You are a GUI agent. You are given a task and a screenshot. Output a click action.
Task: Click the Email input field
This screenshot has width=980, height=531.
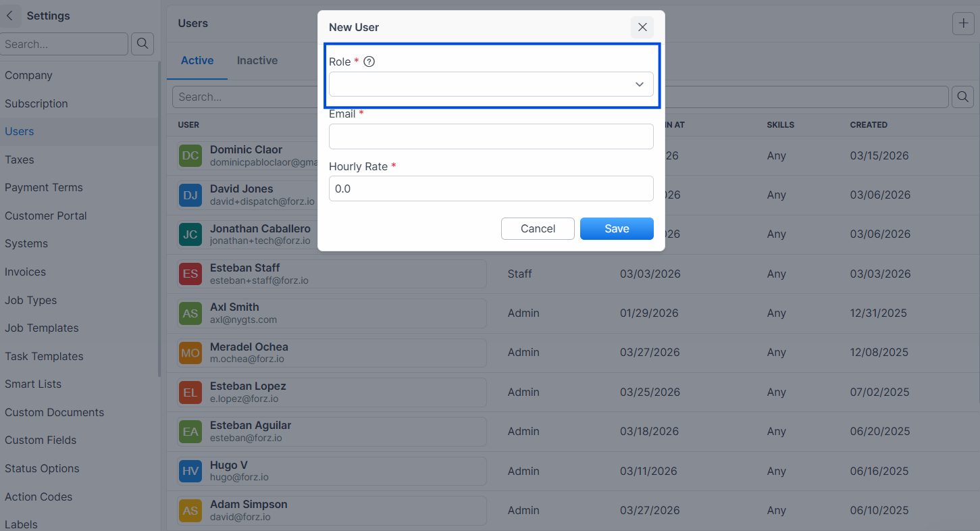coord(491,136)
